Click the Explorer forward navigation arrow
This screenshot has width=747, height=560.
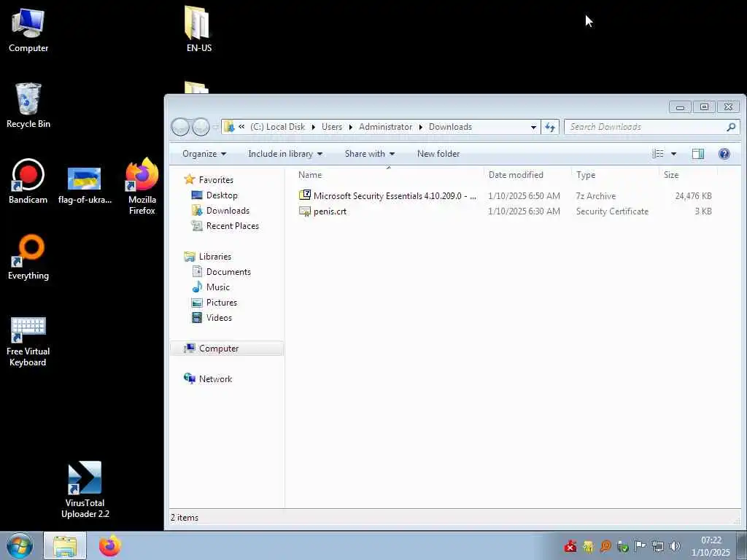point(201,127)
